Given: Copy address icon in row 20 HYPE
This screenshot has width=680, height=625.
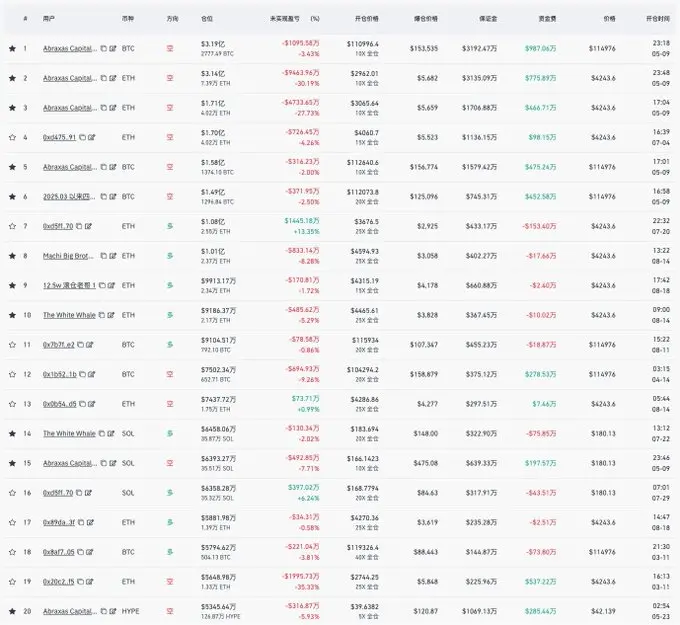Looking at the screenshot, I should tap(104, 611).
